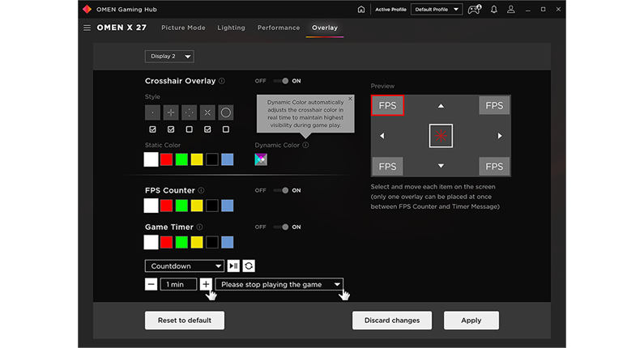Move overlay down with preview arrow
The image size is (644, 348).
441,166
